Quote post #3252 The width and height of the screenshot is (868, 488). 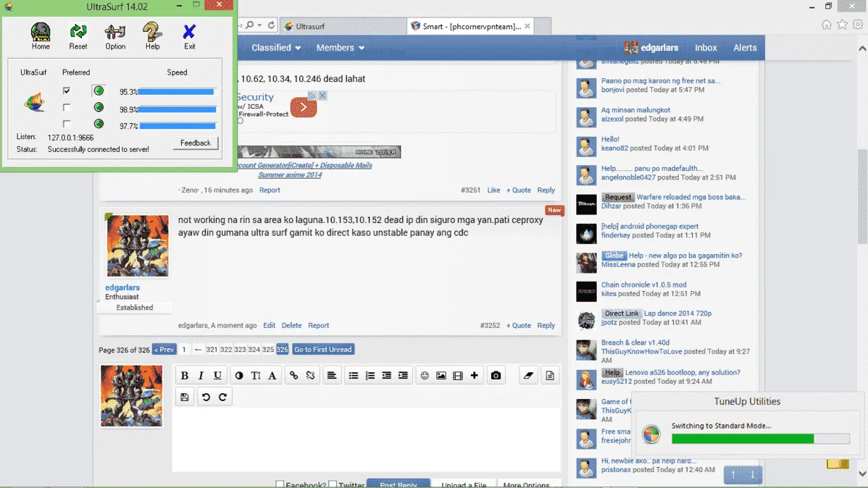pyautogui.click(x=518, y=325)
